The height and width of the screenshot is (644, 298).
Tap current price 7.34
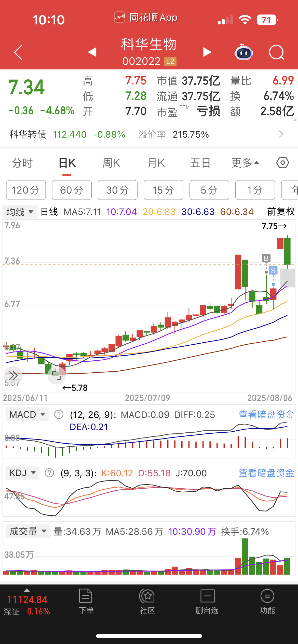[26, 87]
